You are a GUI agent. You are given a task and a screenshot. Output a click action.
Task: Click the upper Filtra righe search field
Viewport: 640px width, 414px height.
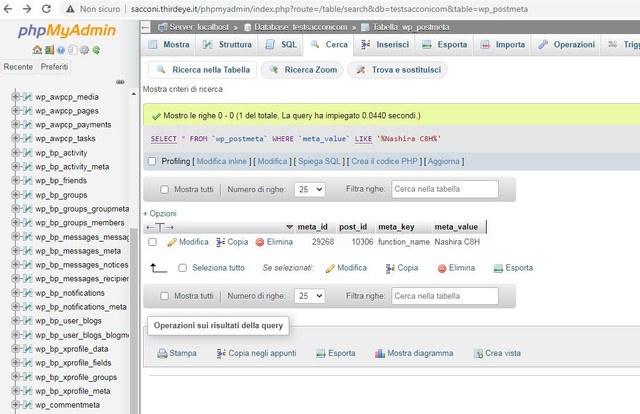pos(445,189)
